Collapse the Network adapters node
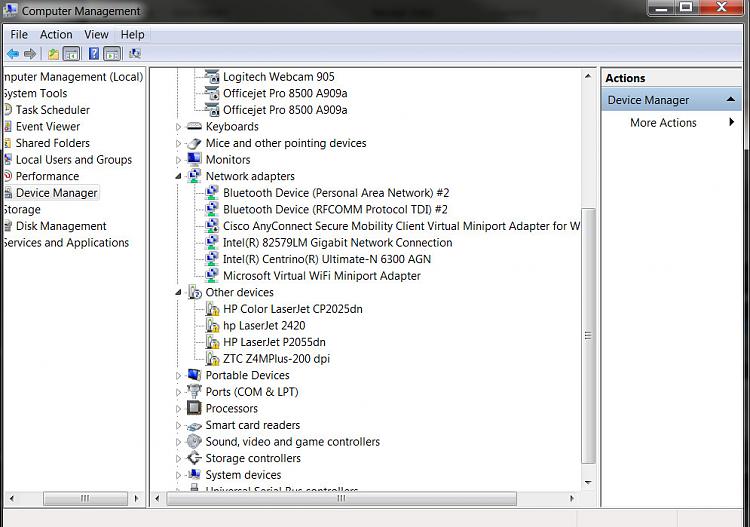Image resolution: width=750 pixels, height=527 pixels. pos(178,176)
